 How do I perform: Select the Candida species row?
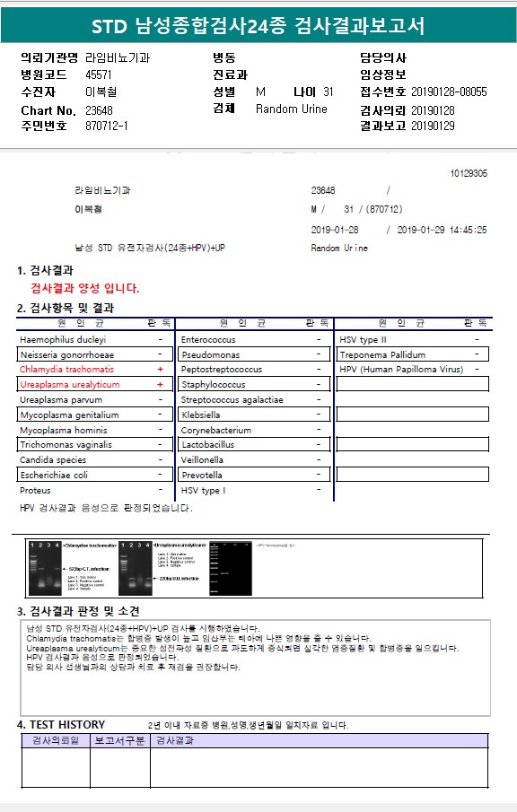95,460
